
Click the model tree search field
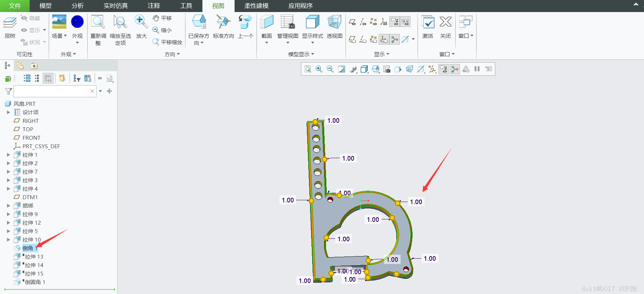52,91
